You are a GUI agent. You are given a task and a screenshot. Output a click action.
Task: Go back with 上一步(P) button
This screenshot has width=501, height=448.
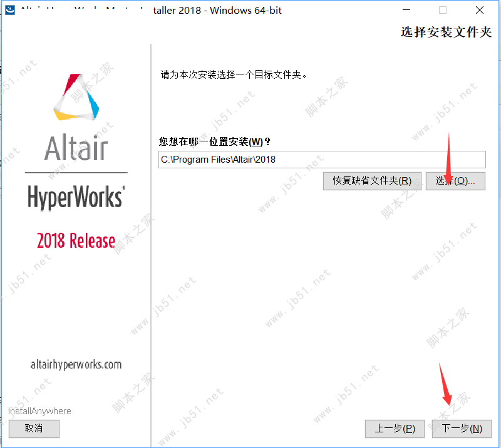(x=395, y=429)
